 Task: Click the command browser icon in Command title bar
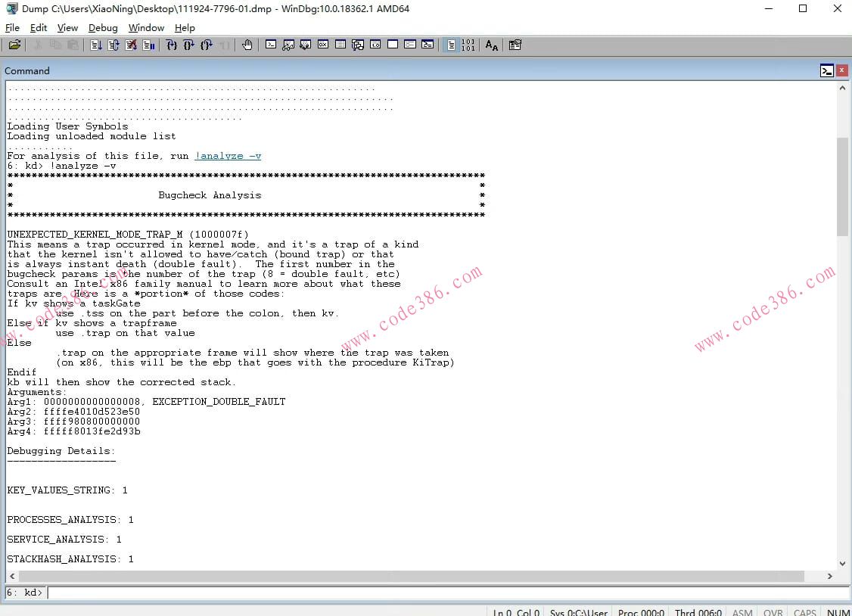click(826, 70)
